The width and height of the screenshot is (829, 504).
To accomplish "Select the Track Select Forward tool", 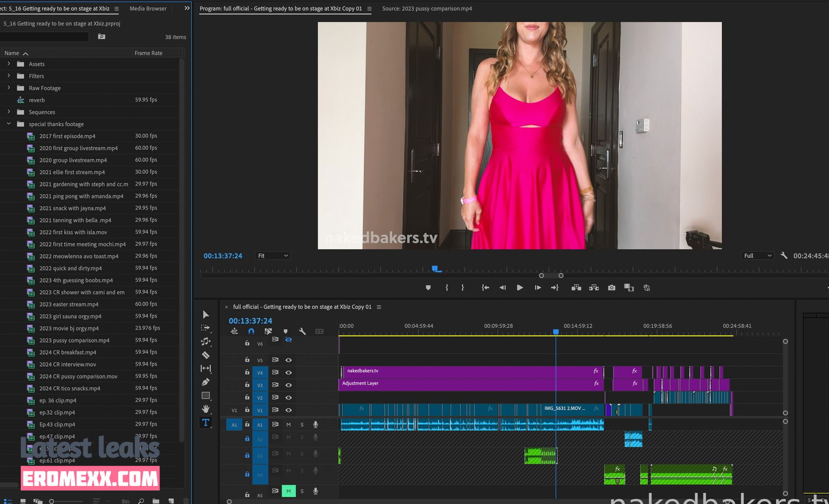I will (x=206, y=328).
